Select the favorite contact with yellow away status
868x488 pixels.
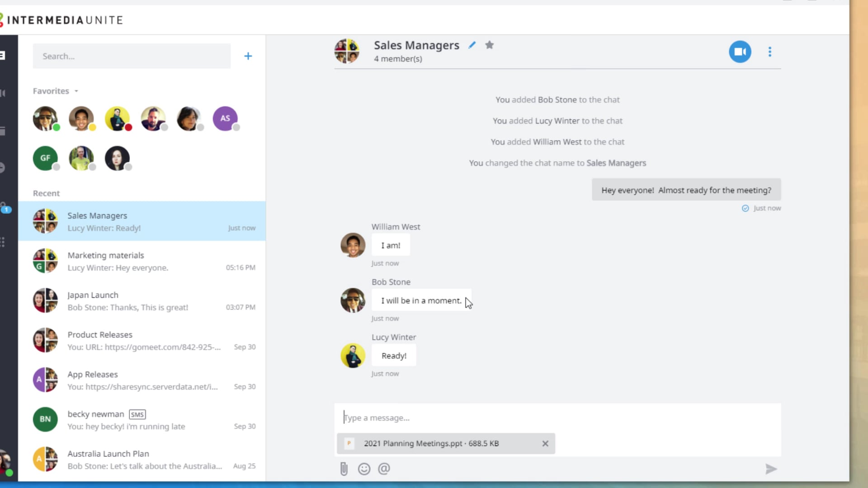click(81, 118)
